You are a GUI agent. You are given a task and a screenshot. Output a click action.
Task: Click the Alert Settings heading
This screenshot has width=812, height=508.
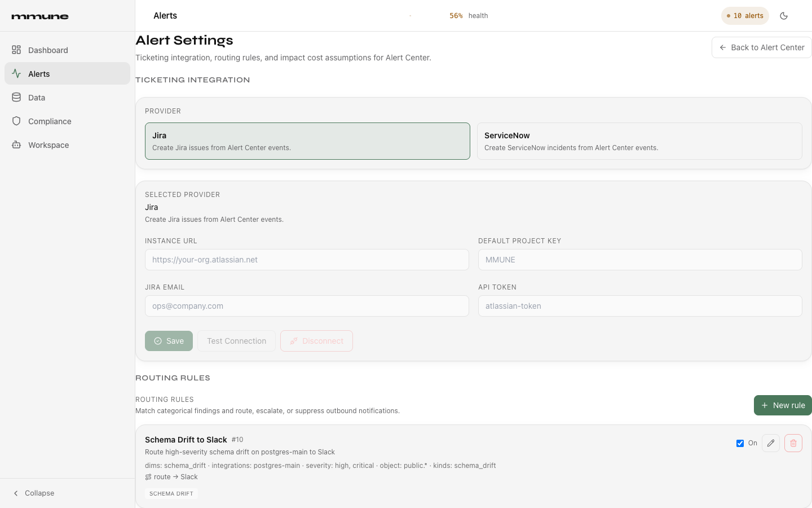pos(184,41)
